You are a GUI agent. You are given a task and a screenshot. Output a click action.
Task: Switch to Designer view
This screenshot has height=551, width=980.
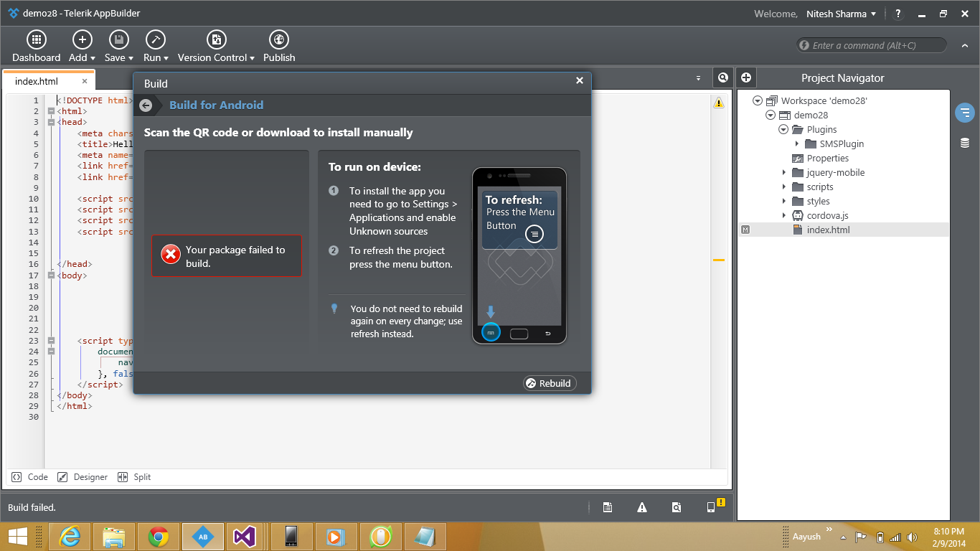(83, 477)
